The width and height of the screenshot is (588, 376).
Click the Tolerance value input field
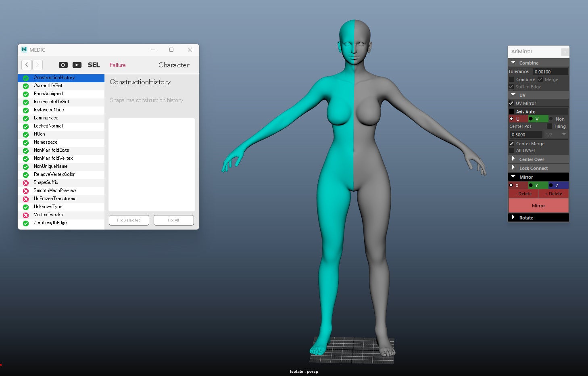tap(550, 72)
